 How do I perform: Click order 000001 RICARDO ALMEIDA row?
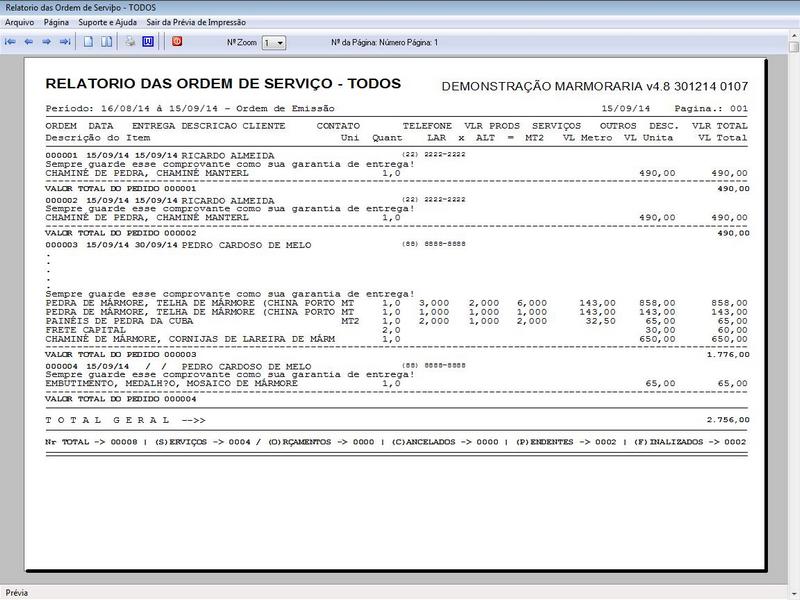(255, 155)
